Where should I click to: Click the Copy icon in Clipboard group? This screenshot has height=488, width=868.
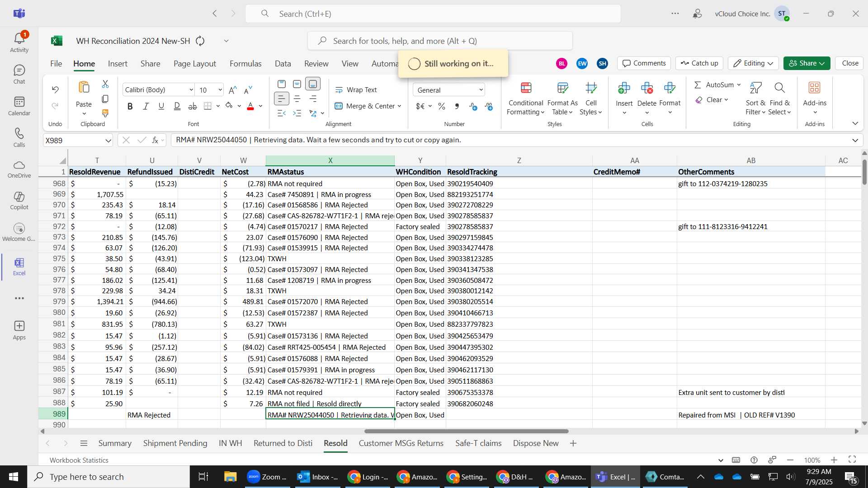105,99
